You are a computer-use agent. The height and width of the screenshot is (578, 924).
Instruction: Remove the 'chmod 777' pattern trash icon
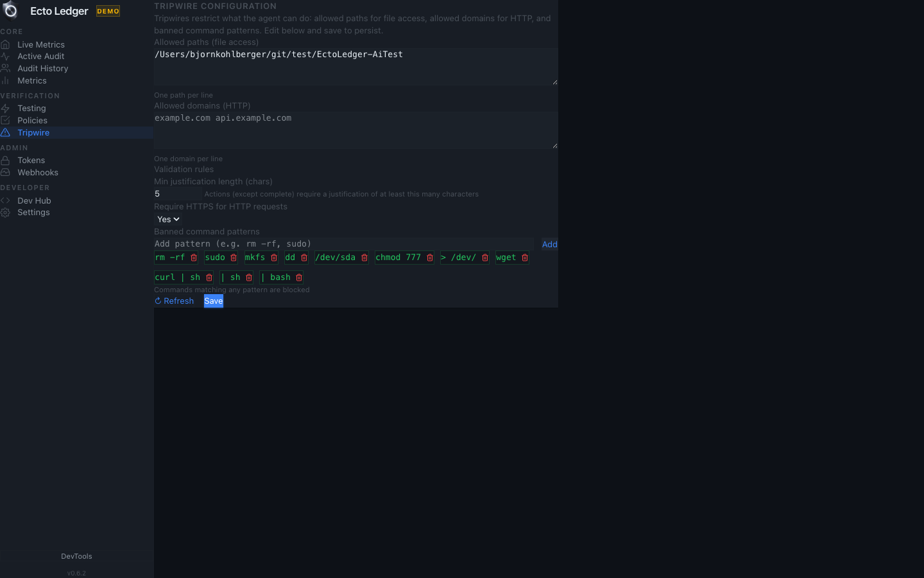tap(430, 258)
